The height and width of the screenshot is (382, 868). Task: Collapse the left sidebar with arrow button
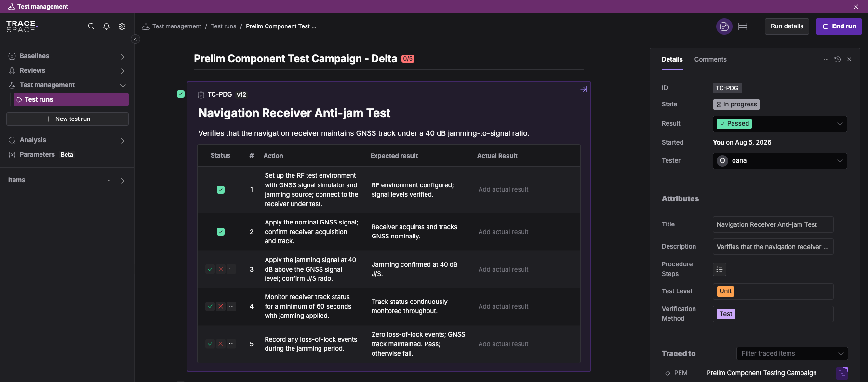click(x=135, y=39)
